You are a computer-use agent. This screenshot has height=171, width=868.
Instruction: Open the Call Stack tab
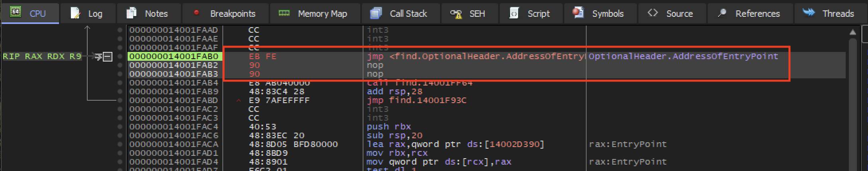pyautogui.click(x=401, y=14)
